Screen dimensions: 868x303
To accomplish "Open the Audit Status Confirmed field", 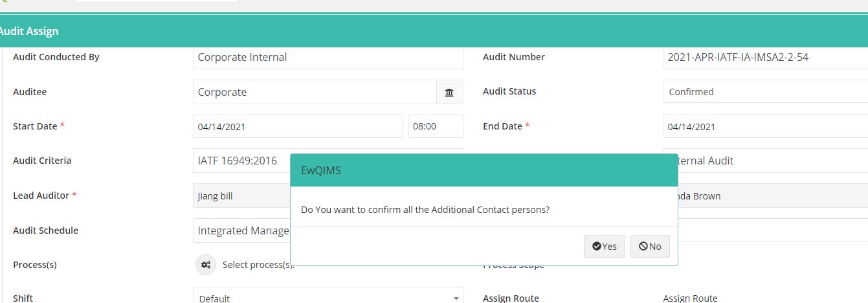I will pos(765,92).
